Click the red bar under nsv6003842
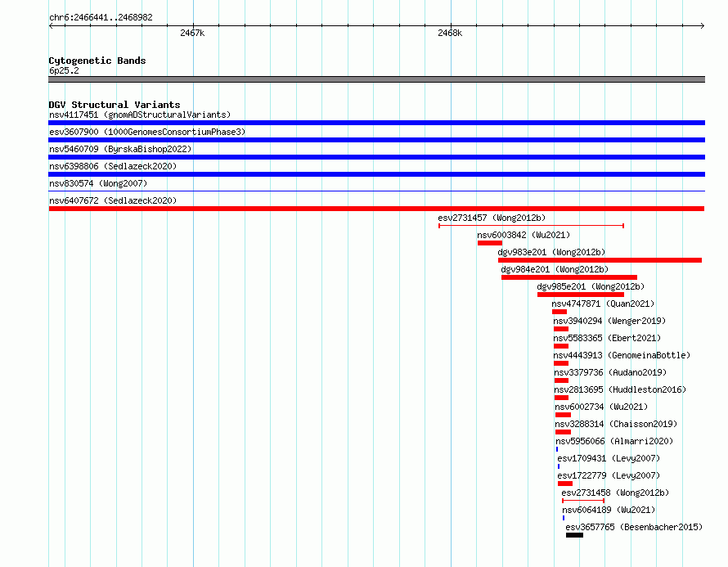Screen dimensions: 728x567 [x=490, y=243]
